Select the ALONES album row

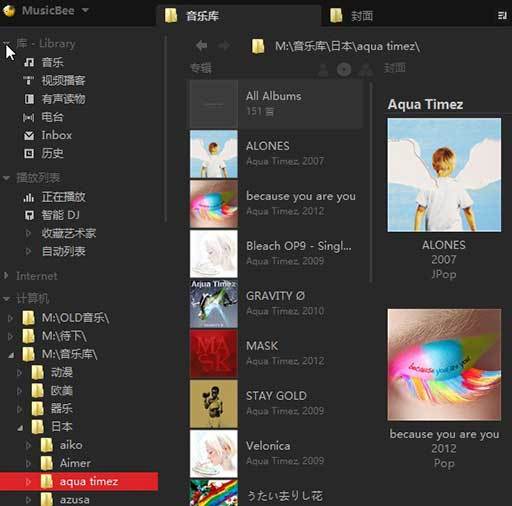pos(276,154)
